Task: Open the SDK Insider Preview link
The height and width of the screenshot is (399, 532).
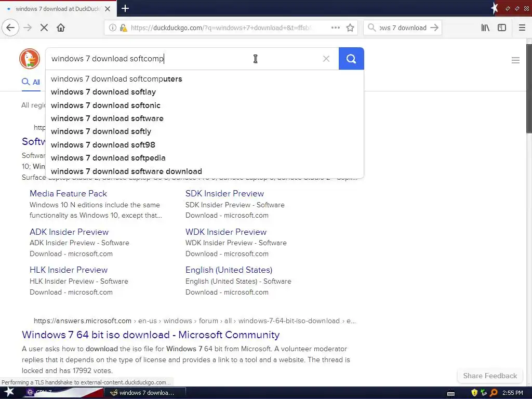Action: 224,193
